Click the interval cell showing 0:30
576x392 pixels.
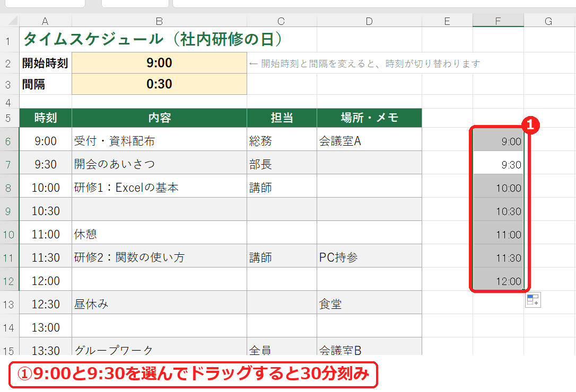point(159,84)
